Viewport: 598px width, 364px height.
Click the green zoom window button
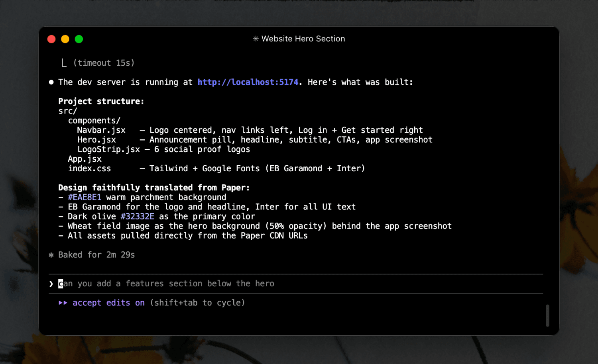(79, 39)
